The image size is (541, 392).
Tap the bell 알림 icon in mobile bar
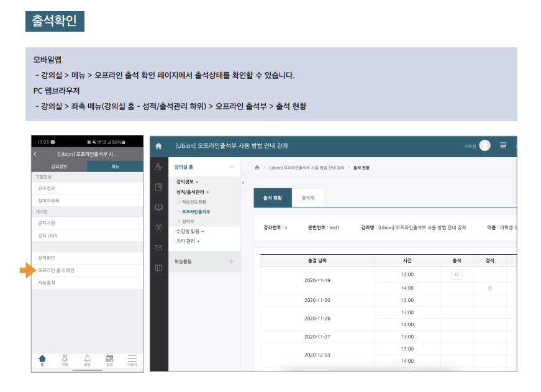pyautogui.click(x=87, y=359)
